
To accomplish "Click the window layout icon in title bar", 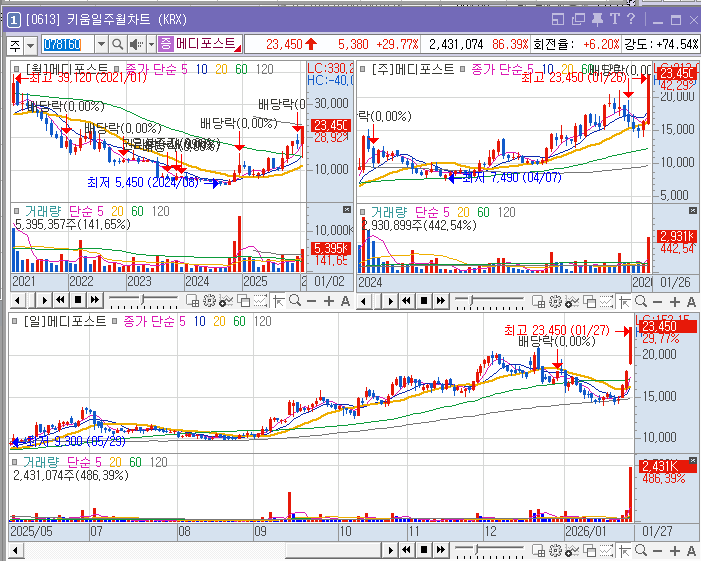I will pyautogui.click(x=558, y=19).
